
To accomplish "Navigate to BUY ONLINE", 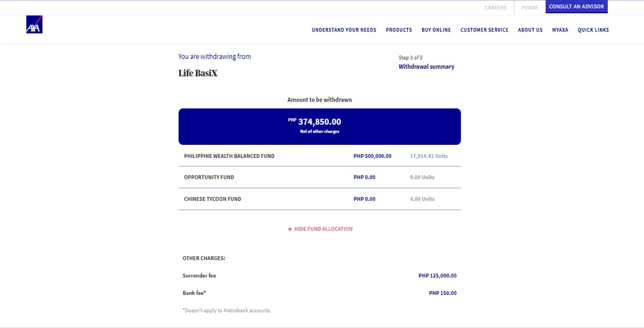I will [x=436, y=30].
